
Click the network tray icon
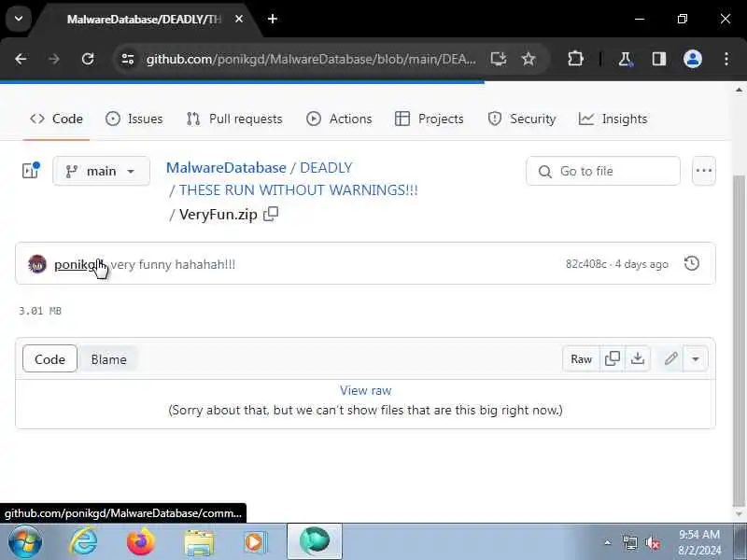(x=629, y=543)
